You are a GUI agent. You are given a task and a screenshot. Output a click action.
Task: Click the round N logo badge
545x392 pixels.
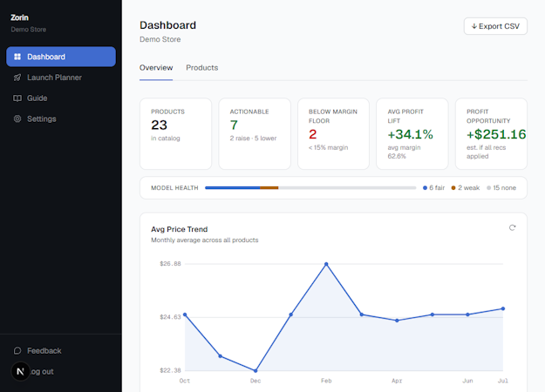coord(21,371)
